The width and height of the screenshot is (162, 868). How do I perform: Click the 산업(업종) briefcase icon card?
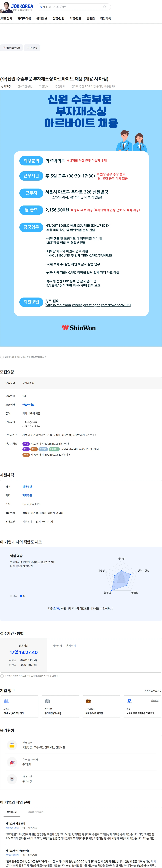[x=102, y=707]
